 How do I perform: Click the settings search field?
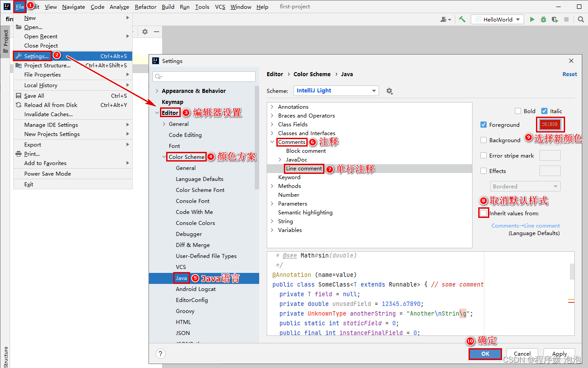(x=204, y=77)
